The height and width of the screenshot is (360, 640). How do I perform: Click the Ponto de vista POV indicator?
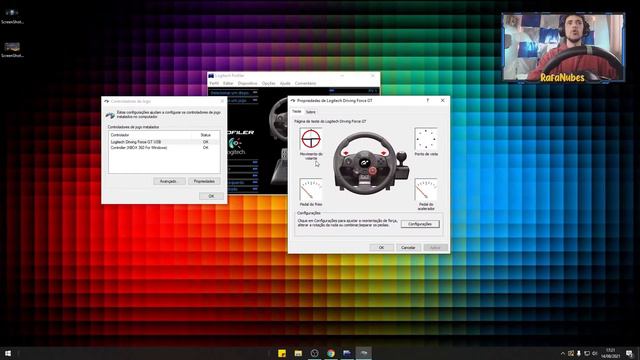click(426, 139)
